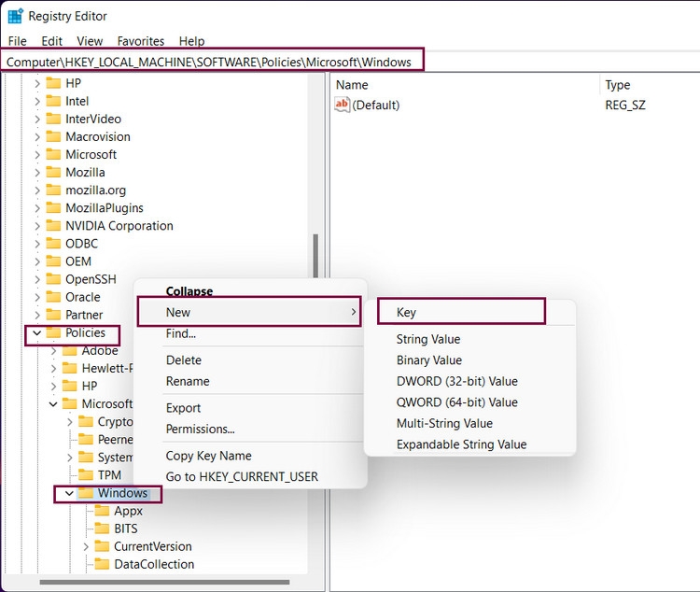Image resolution: width=700 pixels, height=592 pixels.
Task: Click the Windows folder icon
Action: pyautogui.click(x=86, y=493)
